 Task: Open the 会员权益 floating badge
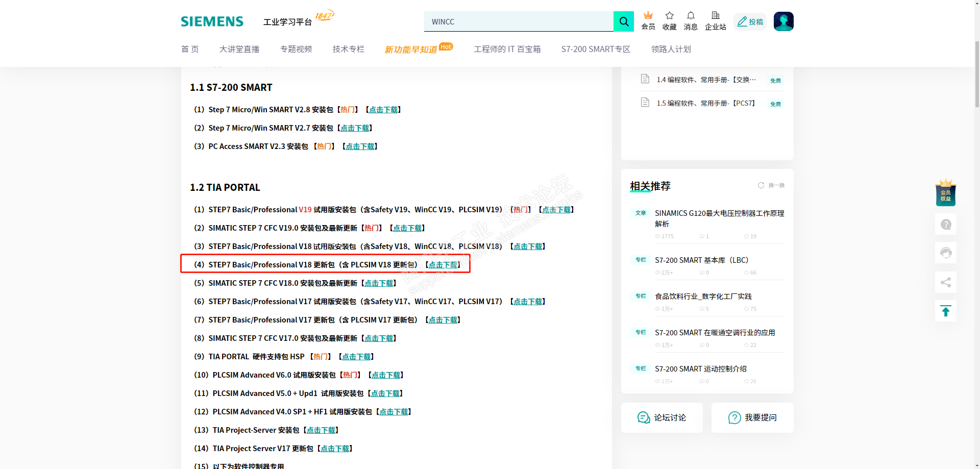tap(946, 192)
